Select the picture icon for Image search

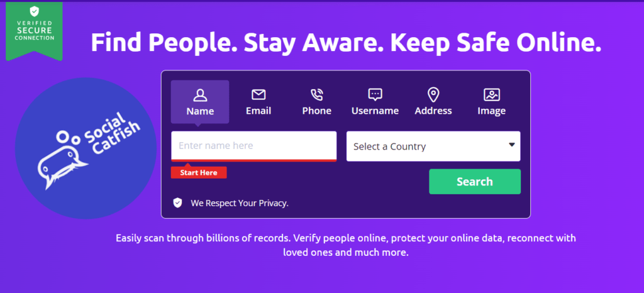492,95
